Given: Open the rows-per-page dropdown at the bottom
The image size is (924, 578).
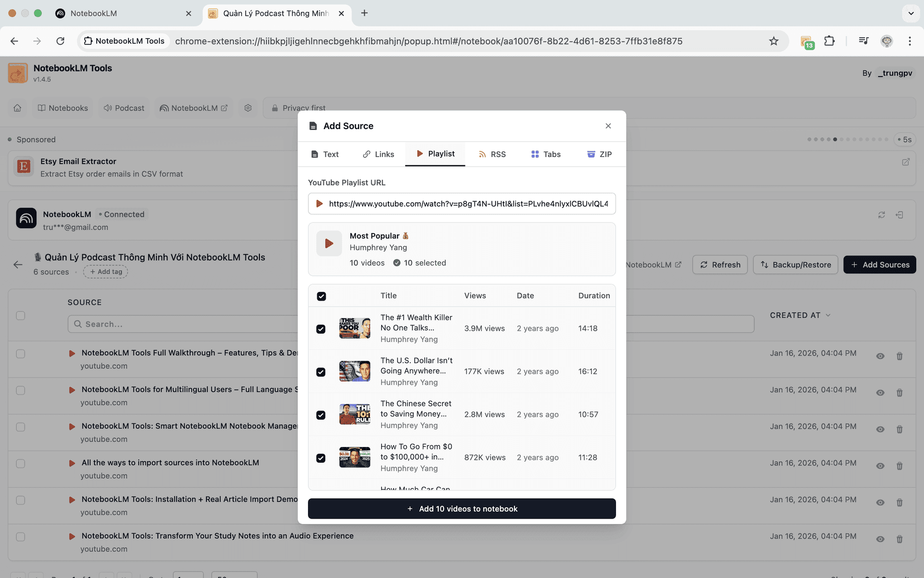Looking at the screenshot, I should pos(234,575).
